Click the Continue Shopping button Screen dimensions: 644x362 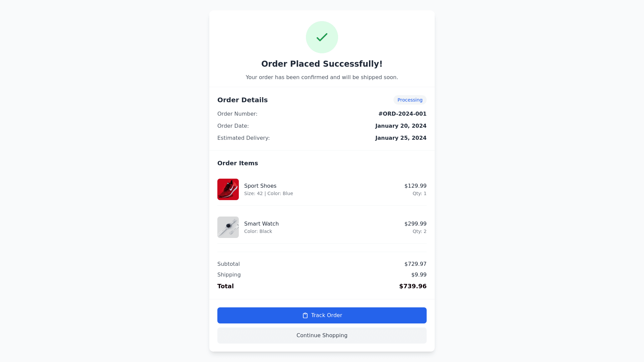(x=322, y=336)
